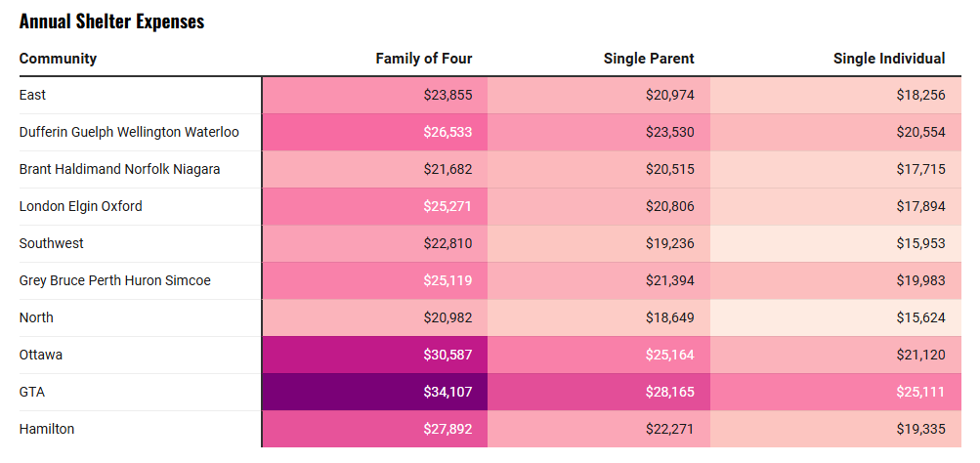Select Hamilton's $27,892 pink cell
This screenshot has height=463, width=980.
tap(374, 429)
